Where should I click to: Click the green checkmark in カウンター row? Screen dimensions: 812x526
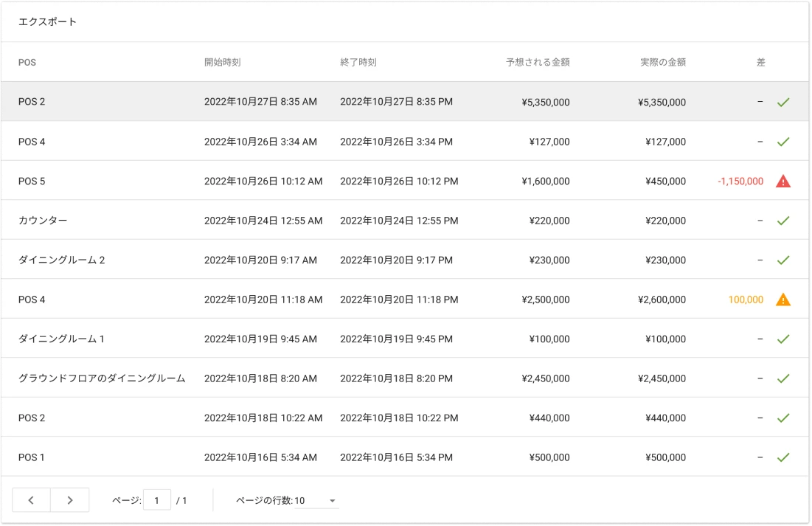click(x=782, y=221)
